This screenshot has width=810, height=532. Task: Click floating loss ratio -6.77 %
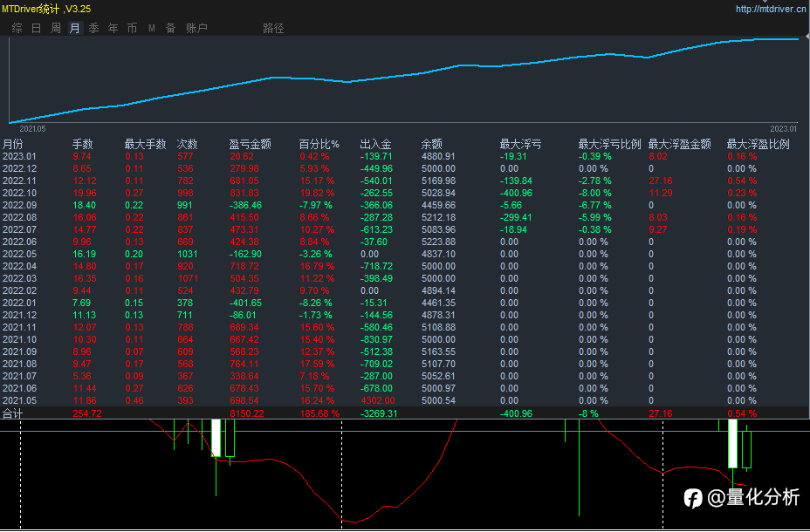click(595, 205)
